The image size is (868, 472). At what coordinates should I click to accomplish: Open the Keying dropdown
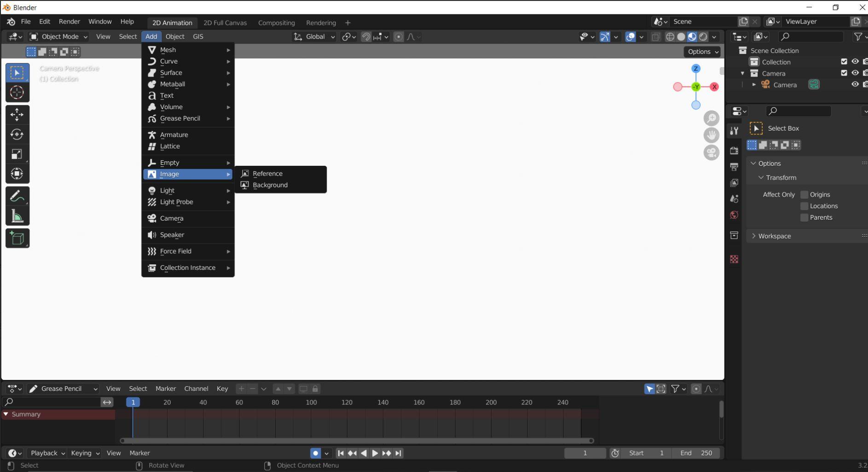(85, 453)
